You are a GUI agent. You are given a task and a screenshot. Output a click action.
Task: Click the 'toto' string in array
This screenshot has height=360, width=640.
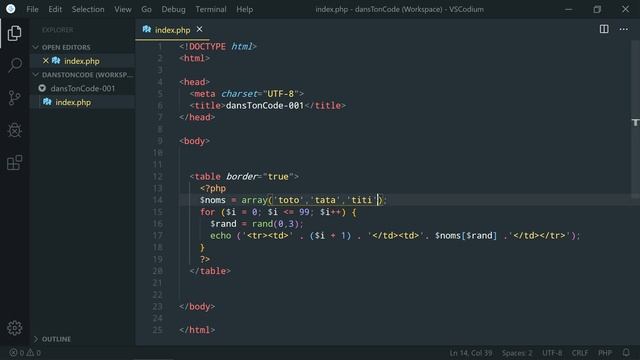coord(289,200)
